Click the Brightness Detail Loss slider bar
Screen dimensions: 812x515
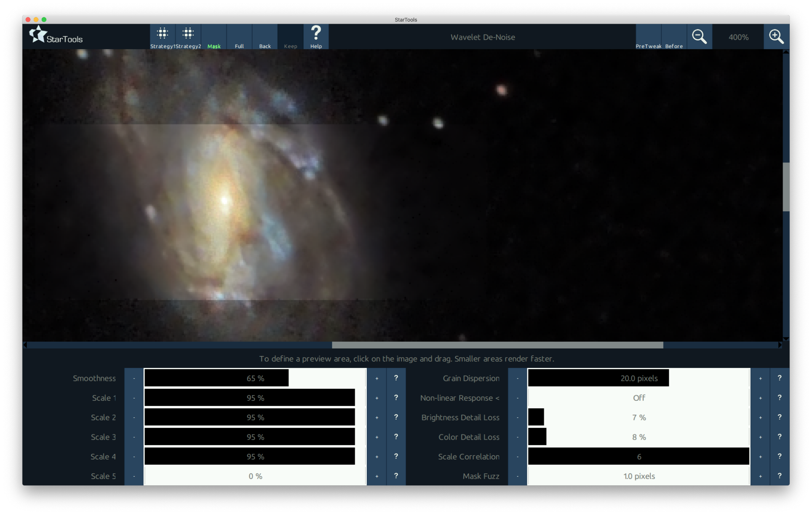click(639, 417)
